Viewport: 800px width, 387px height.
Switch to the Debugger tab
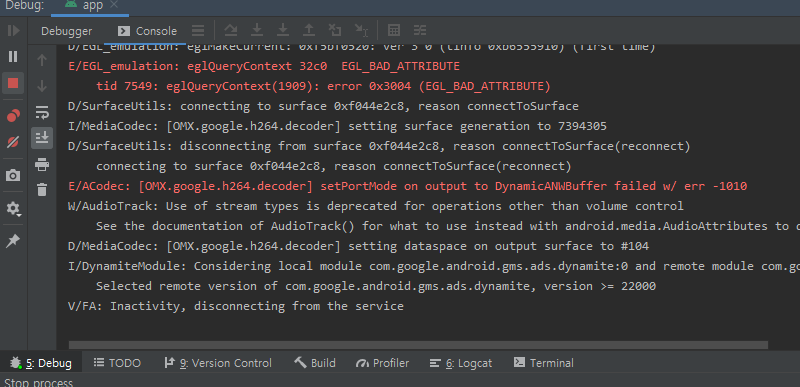point(67,31)
